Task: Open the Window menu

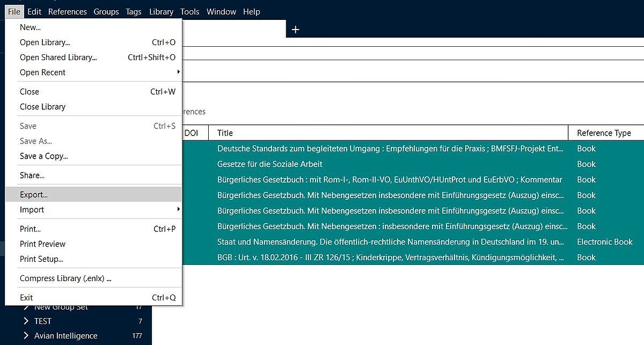Action: pos(221,11)
